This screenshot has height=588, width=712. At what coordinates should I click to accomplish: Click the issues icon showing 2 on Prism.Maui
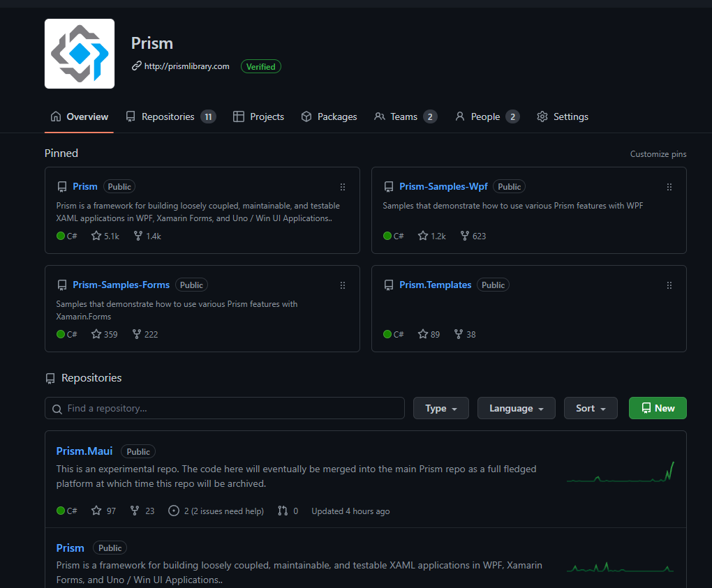173,511
